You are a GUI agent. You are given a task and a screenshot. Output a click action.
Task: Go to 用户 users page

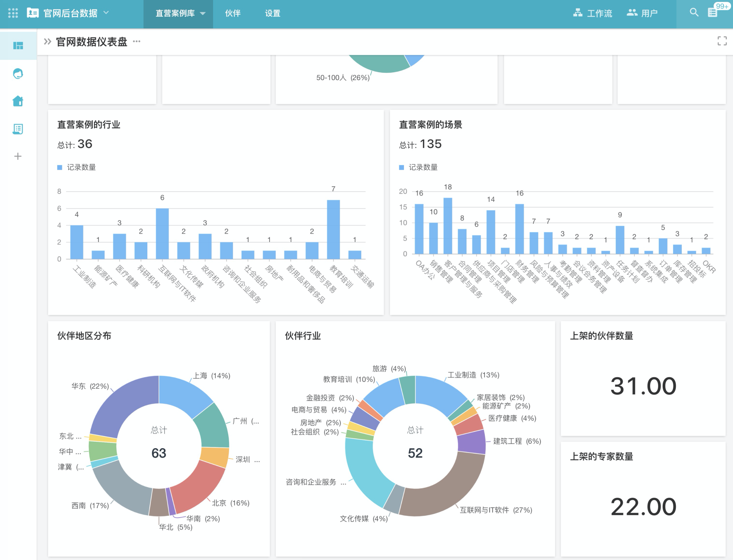pos(642,13)
